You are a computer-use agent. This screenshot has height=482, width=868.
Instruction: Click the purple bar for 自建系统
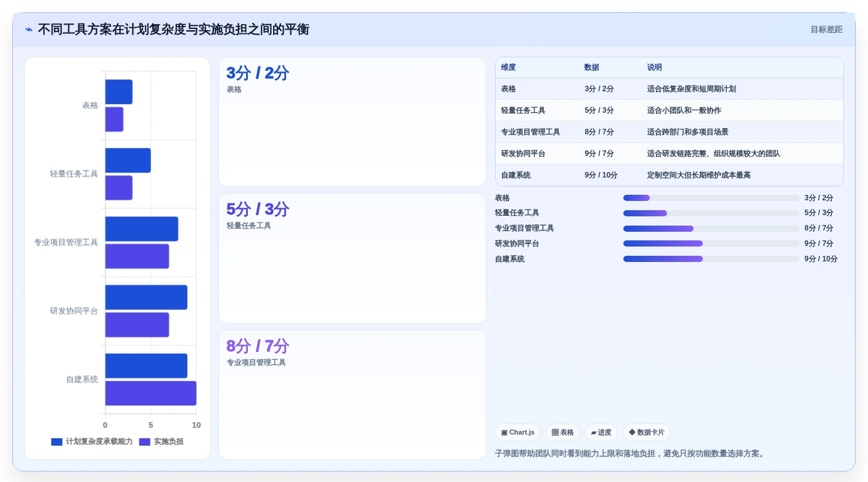[151, 393]
